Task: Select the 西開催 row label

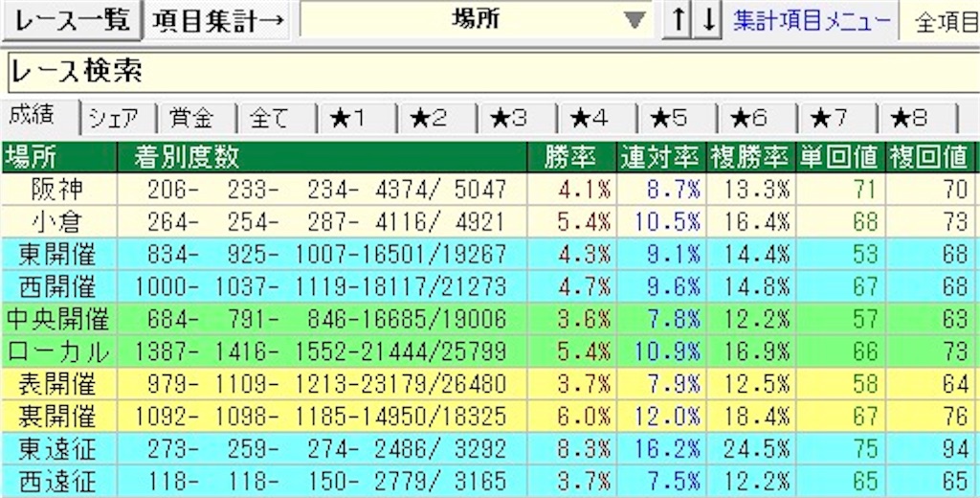Action: 58,287
